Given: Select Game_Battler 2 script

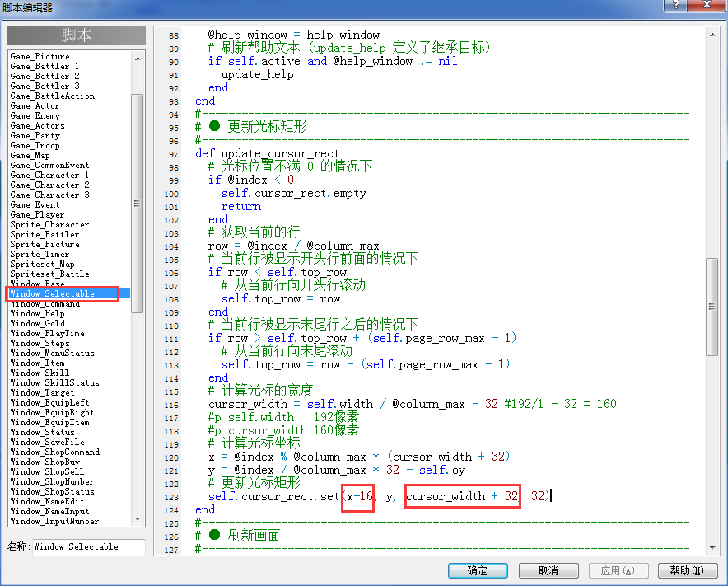Looking at the screenshot, I should 44,76.
